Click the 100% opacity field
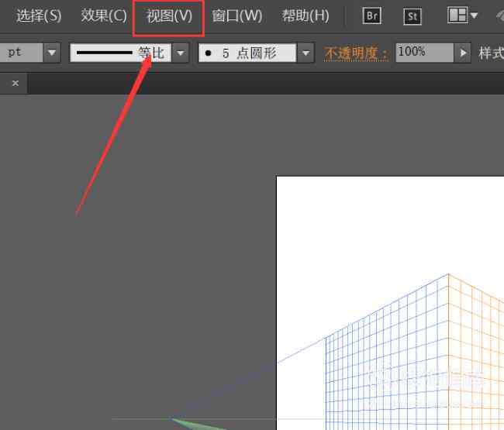This screenshot has width=504, height=430. [x=425, y=53]
